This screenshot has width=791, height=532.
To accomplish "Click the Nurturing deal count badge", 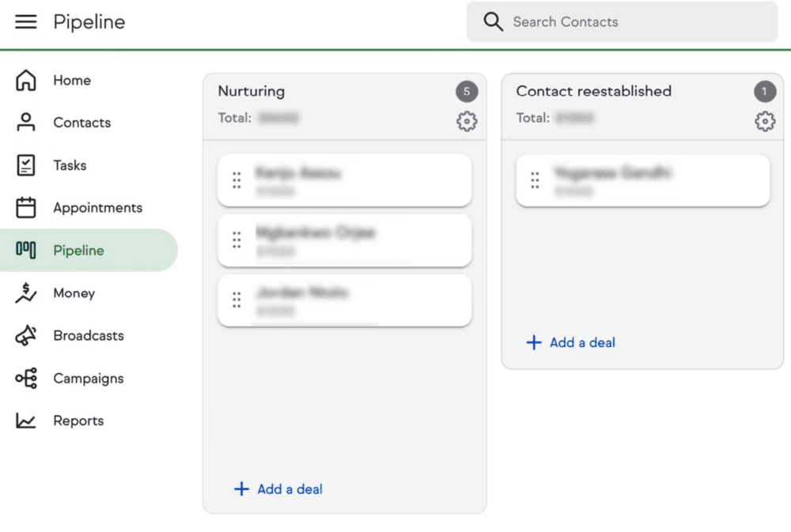I will [x=467, y=92].
